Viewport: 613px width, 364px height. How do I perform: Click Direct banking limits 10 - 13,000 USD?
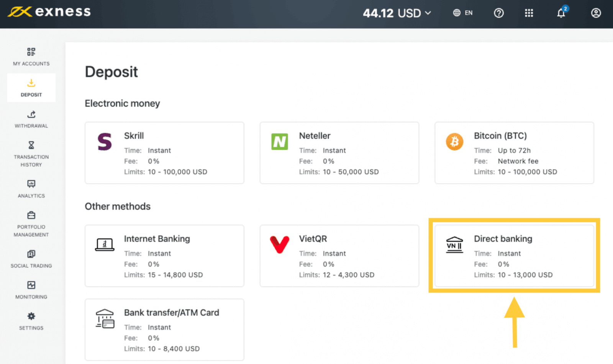pyautogui.click(x=525, y=275)
